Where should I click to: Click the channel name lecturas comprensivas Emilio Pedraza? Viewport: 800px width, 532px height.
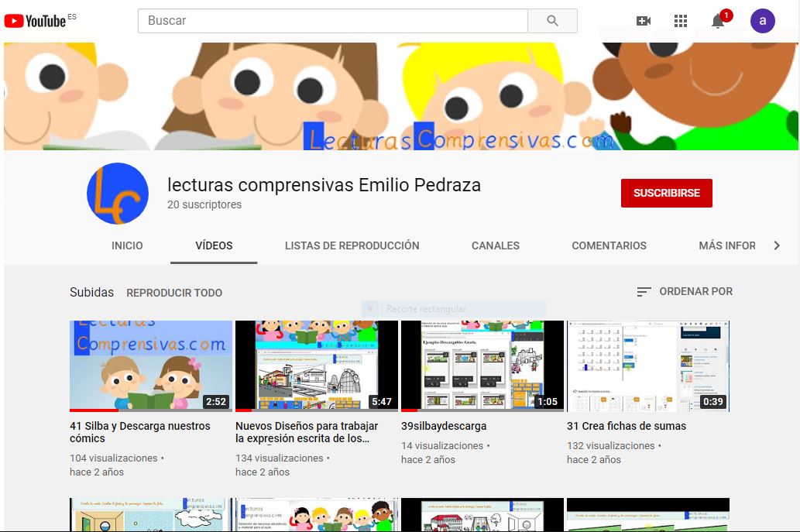pos(324,184)
